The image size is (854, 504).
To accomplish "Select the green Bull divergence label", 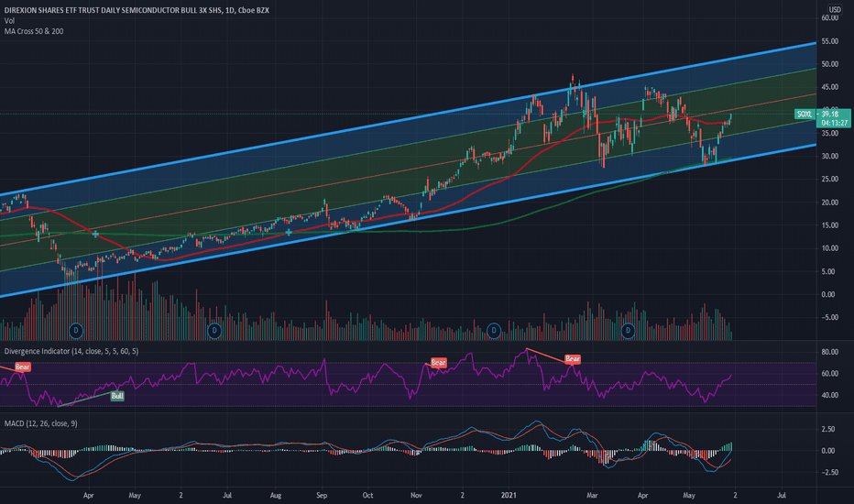I will [x=117, y=396].
